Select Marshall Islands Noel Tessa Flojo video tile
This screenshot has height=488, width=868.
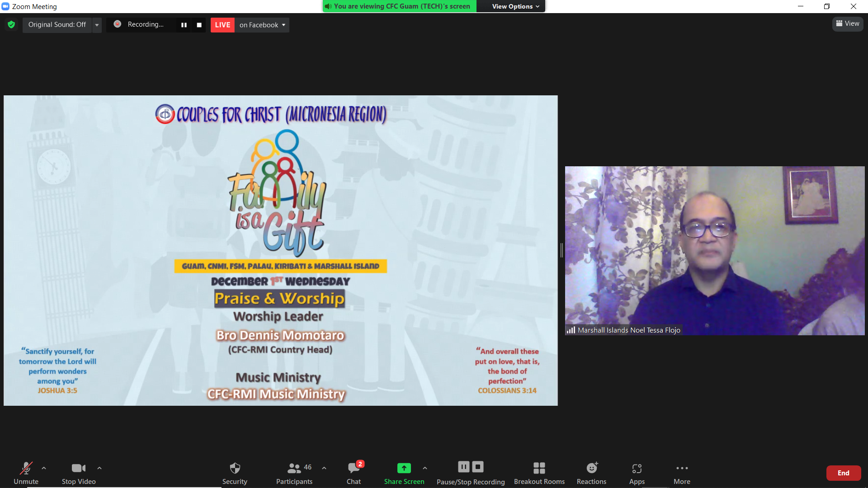715,251
